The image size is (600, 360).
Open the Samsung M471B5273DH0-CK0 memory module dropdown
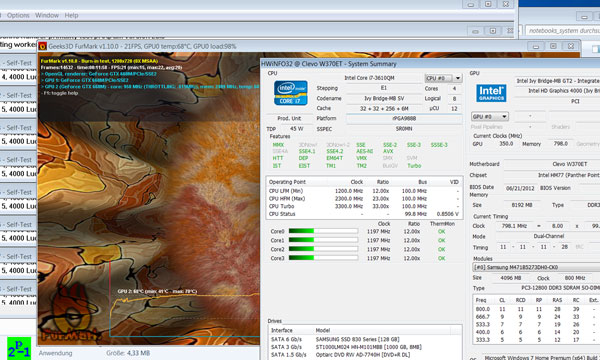(x=536, y=267)
